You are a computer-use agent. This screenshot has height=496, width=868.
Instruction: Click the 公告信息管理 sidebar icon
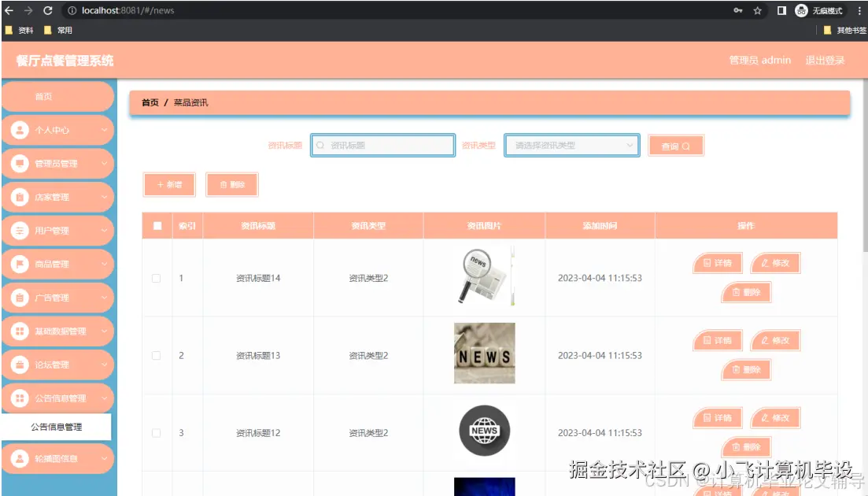tap(20, 398)
